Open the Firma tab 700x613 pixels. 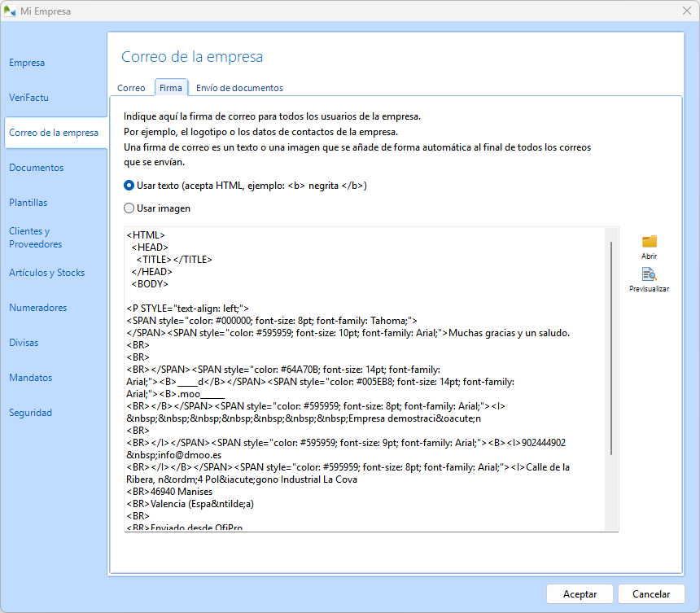pos(171,87)
